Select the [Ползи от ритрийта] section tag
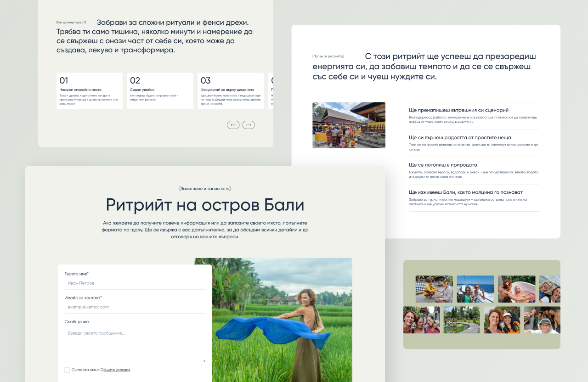The width and height of the screenshot is (588, 382). tap(328, 56)
